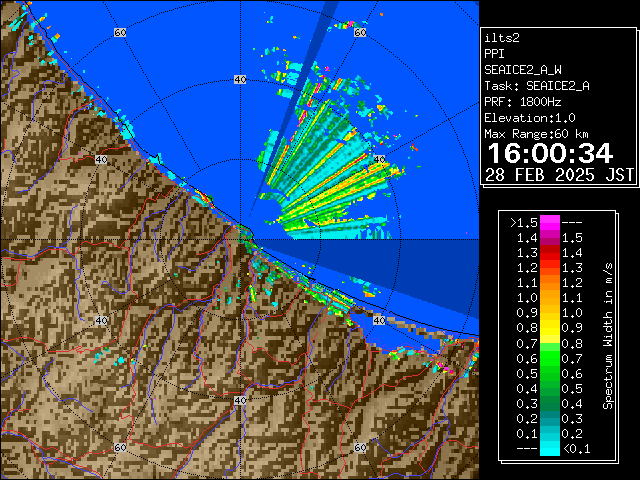Click the 'ilts2' radar site label
The image size is (640, 480).
502,38
